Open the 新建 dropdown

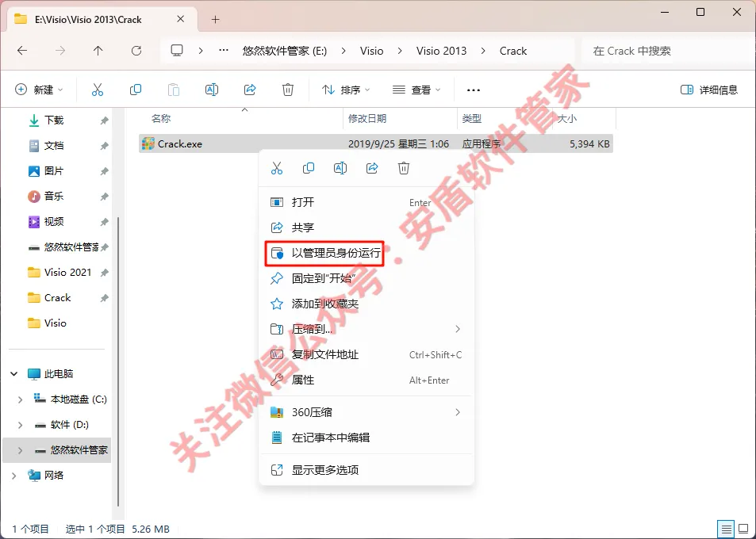pyautogui.click(x=39, y=90)
